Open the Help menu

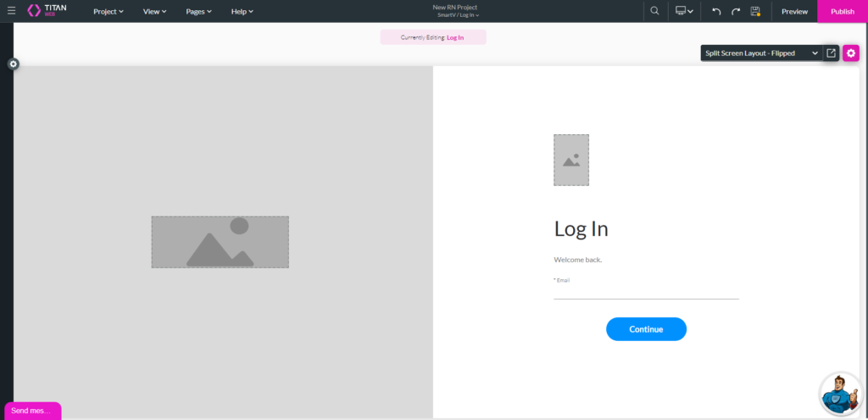242,11
